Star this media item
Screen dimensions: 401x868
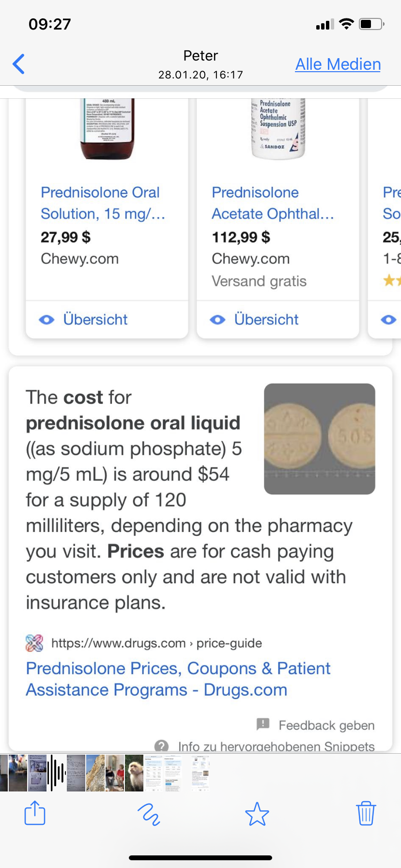point(257,814)
